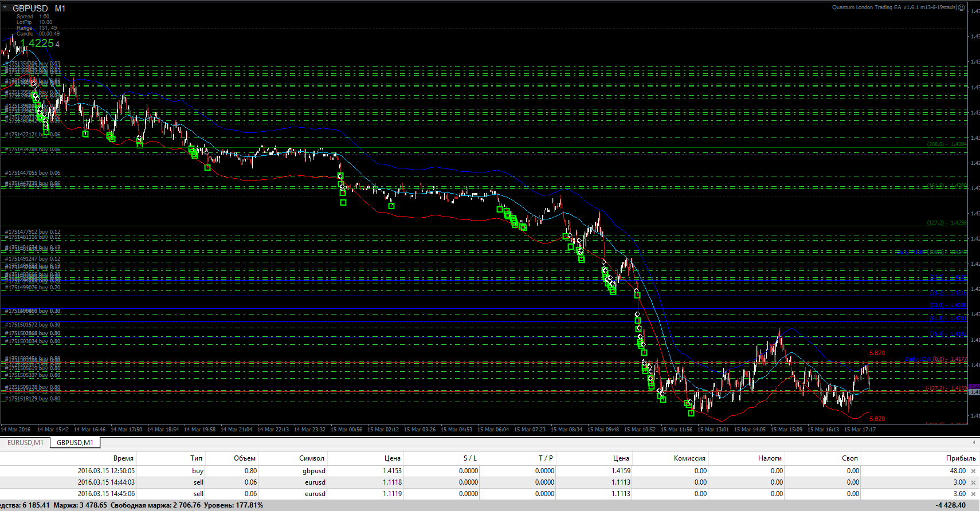Click the green 1.4225 price display
Viewport: 980px width, 511px height.
pyautogui.click(x=37, y=43)
